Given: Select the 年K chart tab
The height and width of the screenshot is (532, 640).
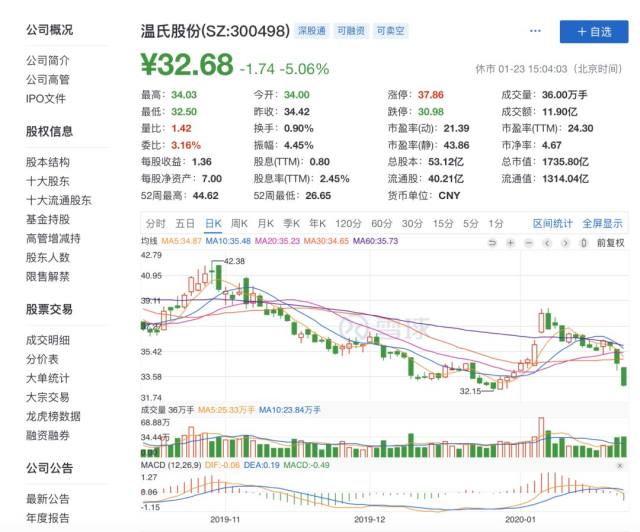Looking at the screenshot, I should click(x=318, y=223).
